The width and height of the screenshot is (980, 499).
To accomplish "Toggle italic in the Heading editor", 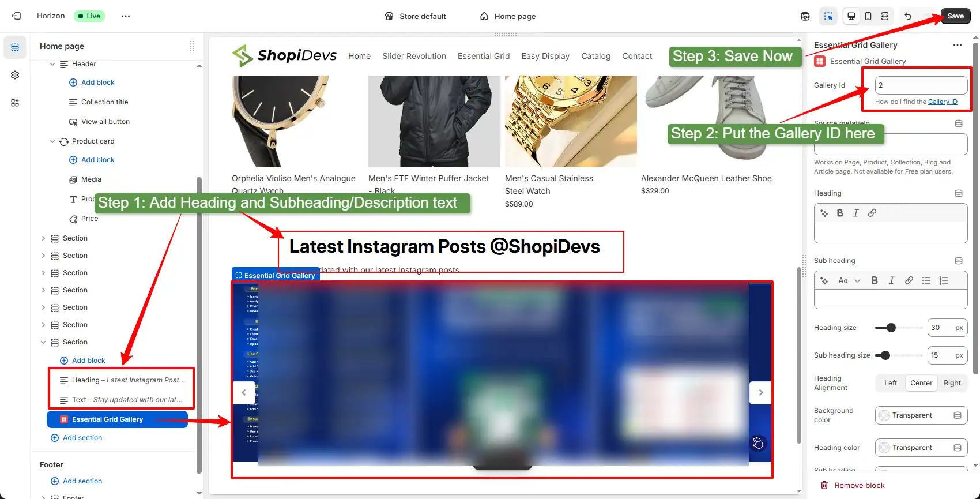I will (x=856, y=213).
